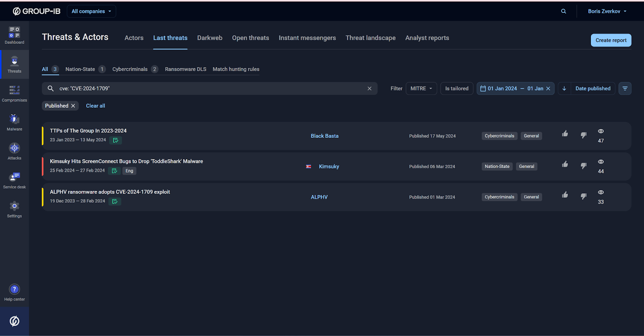Select the Last threats tab

[x=170, y=38]
